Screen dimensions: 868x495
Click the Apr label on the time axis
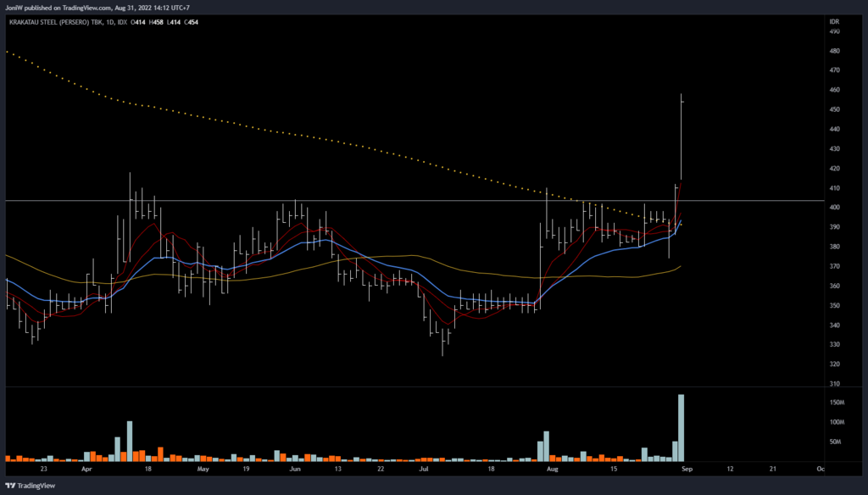click(86, 468)
